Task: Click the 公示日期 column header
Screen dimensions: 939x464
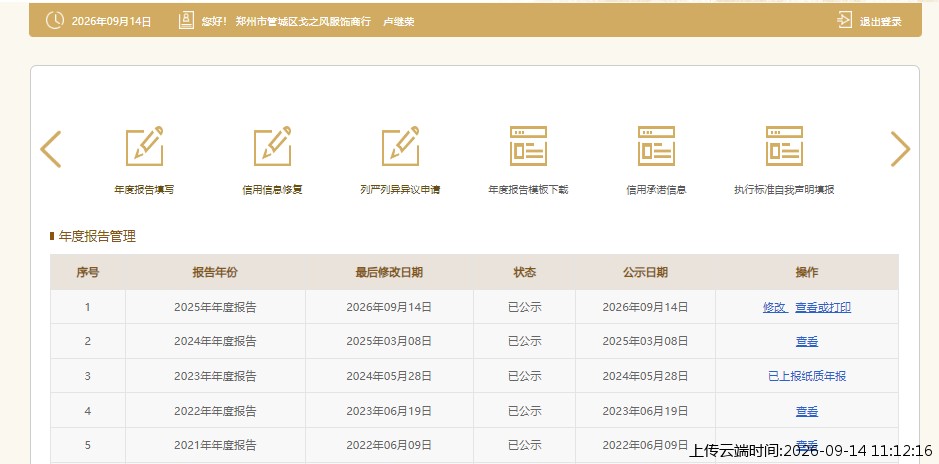Action: (x=645, y=272)
